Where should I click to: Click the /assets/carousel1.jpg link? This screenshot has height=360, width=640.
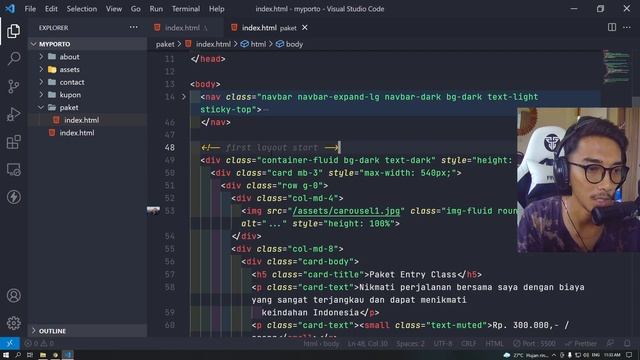(x=346, y=211)
